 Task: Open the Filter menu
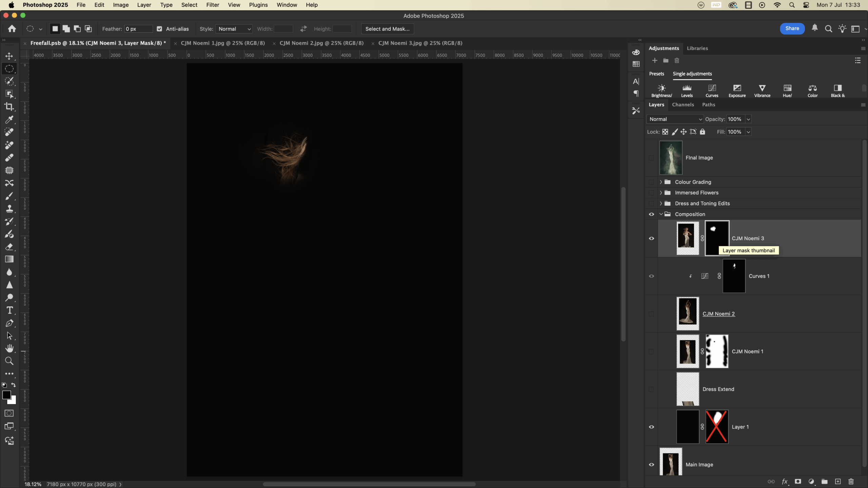[213, 5]
